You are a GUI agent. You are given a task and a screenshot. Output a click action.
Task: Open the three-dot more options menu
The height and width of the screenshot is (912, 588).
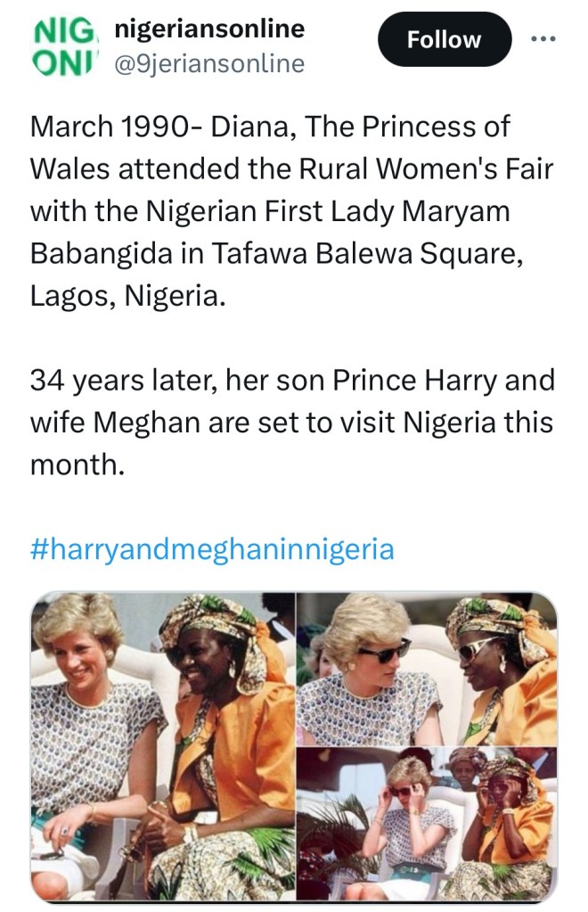[543, 39]
